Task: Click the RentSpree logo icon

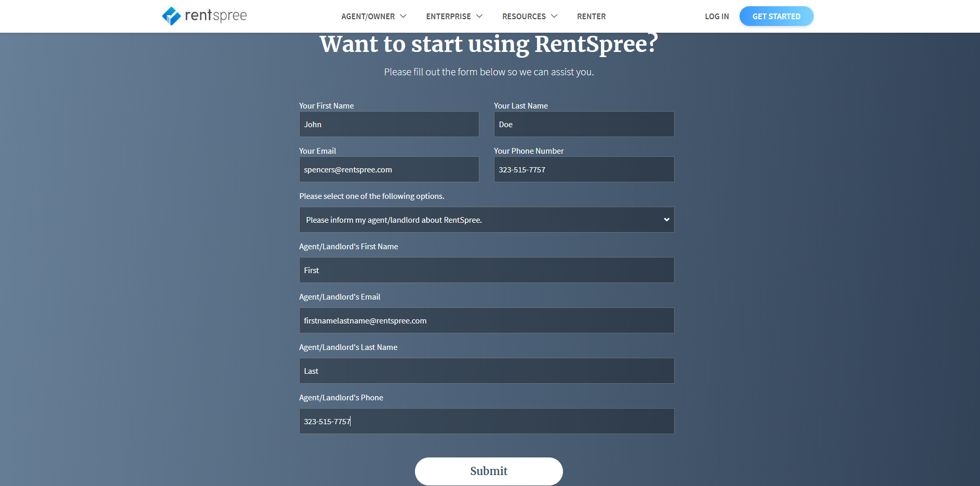Action: (171, 16)
